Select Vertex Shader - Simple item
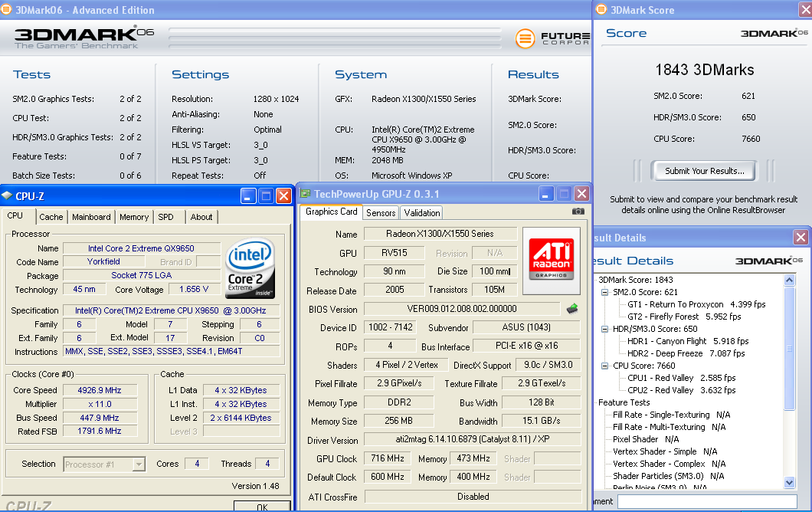 [x=665, y=452]
